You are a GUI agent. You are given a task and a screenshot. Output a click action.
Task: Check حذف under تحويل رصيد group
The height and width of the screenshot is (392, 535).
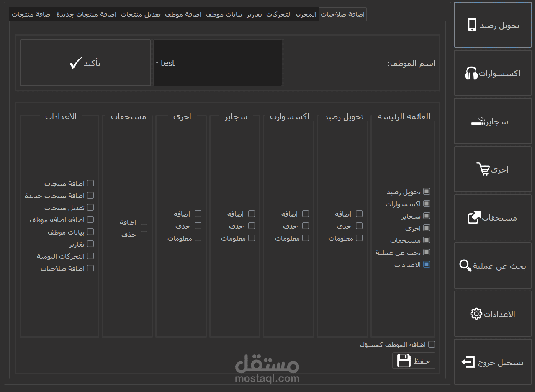(x=359, y=226)
